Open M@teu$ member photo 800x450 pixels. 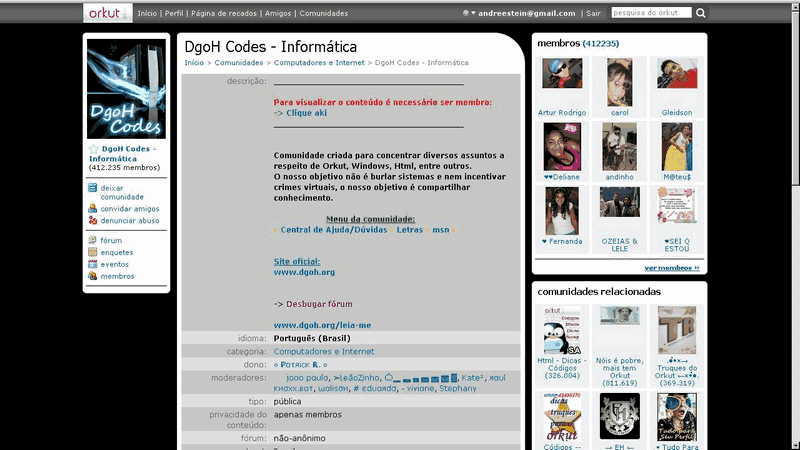677,146
